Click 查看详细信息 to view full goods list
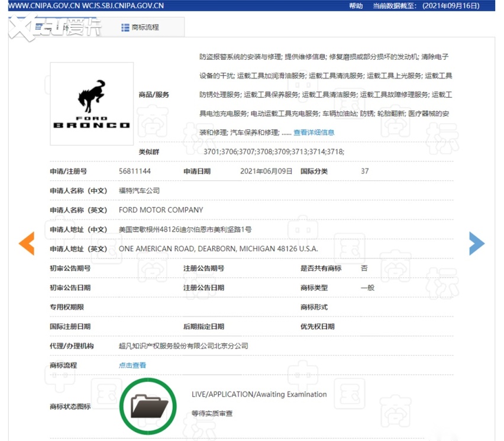504x441 pixels. (x=314, y=132)
